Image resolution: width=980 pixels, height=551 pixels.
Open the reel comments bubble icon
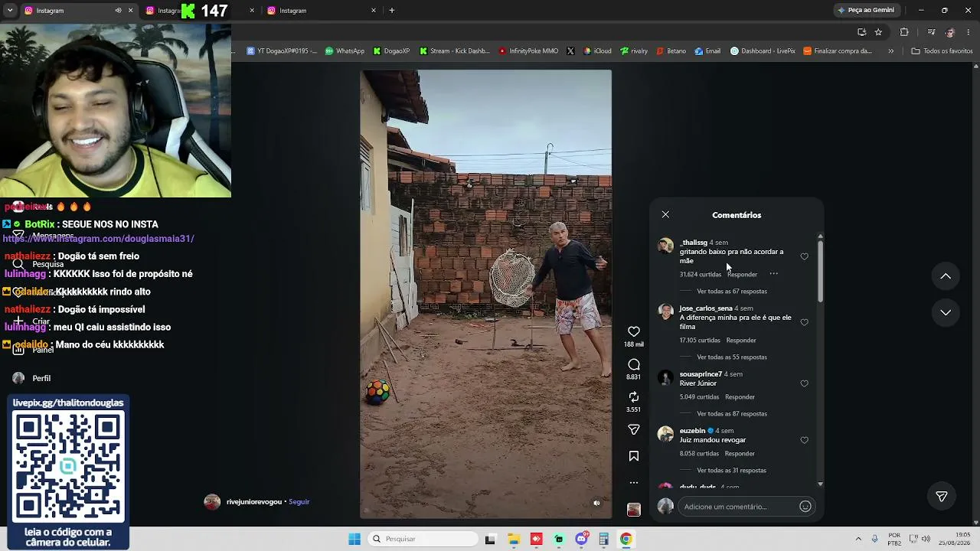click(634, 364)
